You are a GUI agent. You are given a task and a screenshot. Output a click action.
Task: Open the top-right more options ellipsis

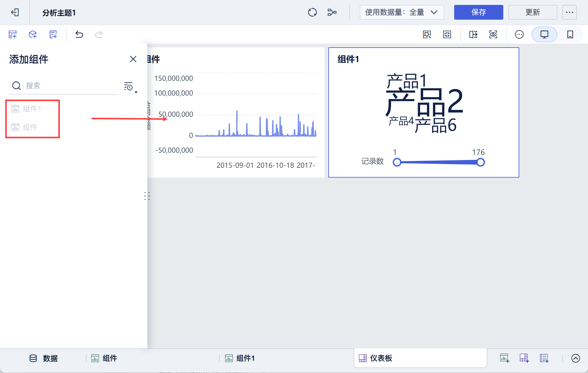point(569,12)
